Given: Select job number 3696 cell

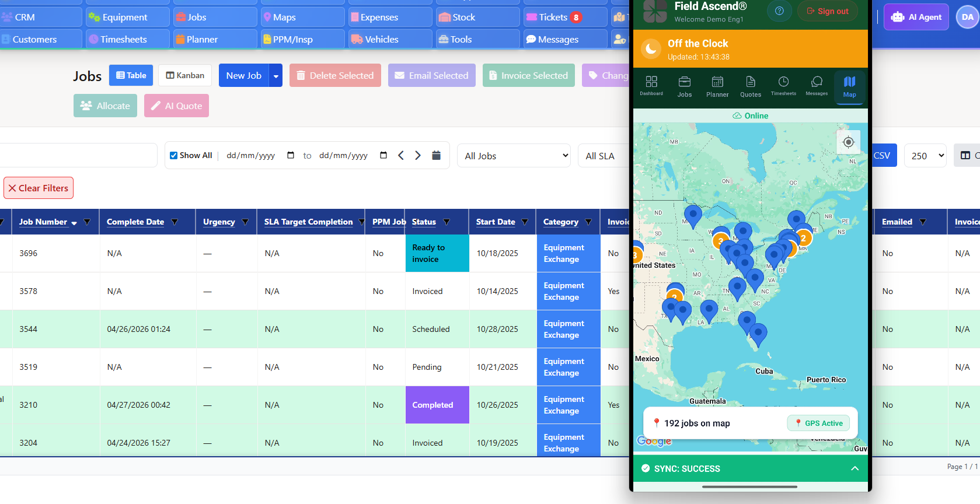Looking at the screenshot, I should tap(55, 253).
